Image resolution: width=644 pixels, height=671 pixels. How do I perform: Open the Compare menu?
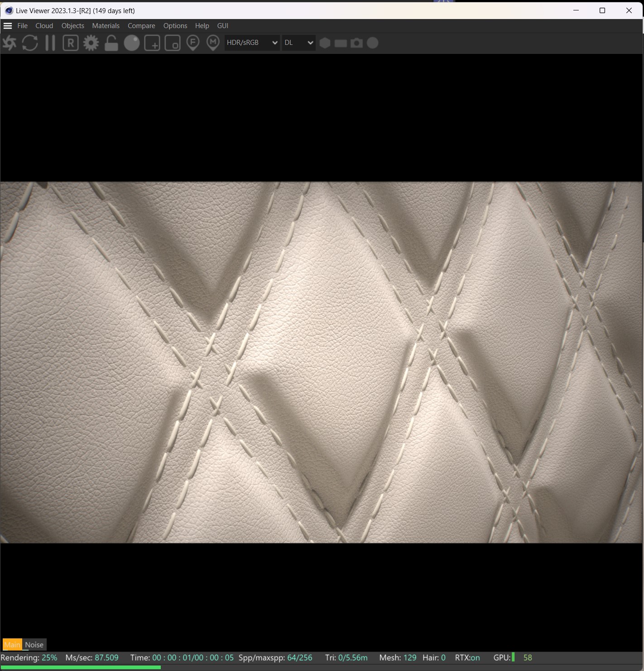pyautogui.click(x=141, y=26)
